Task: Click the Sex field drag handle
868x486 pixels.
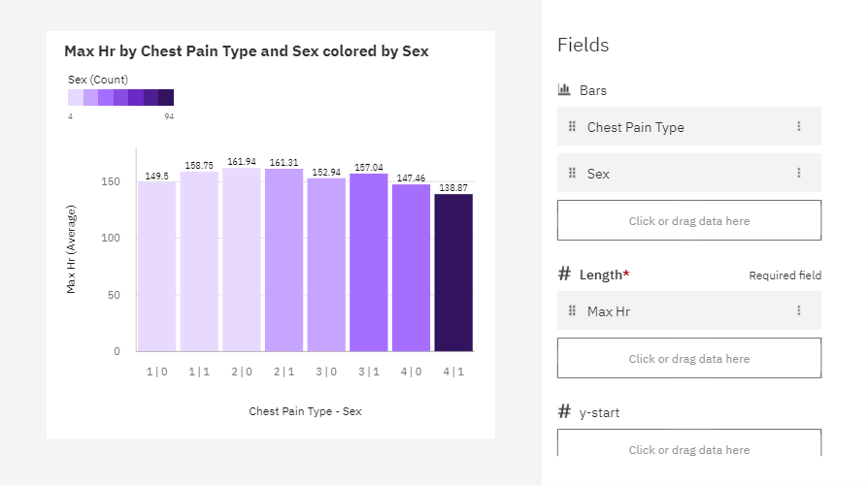Action: [573, 173]
